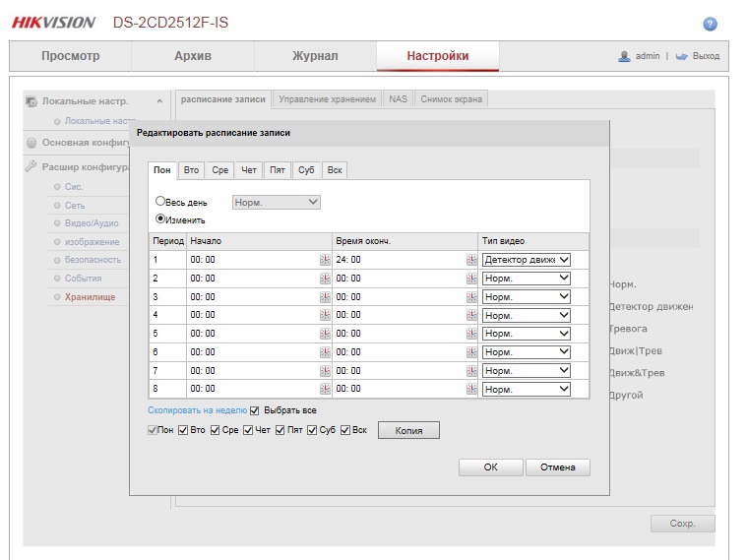This screenshot has height=560, width=747.
Task: Switch to the Сре day tab
Action: (x=220, y=170)
